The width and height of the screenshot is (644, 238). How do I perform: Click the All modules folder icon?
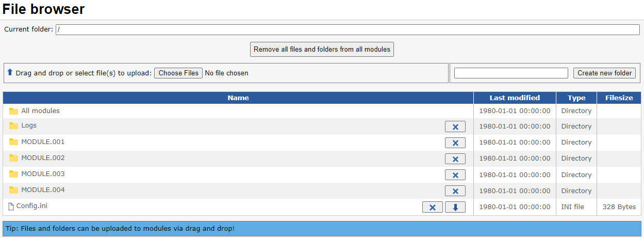(13, 111)
